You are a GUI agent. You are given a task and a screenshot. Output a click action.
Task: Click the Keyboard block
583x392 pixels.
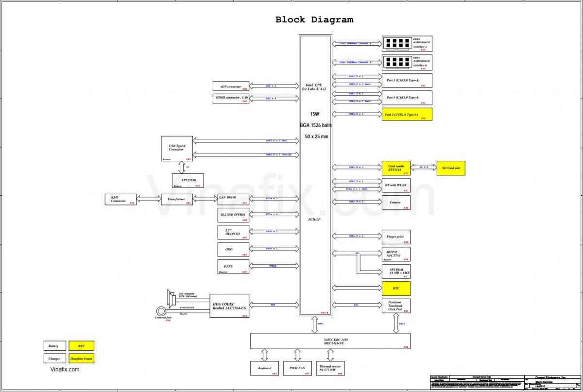click(x=265, y=368)
